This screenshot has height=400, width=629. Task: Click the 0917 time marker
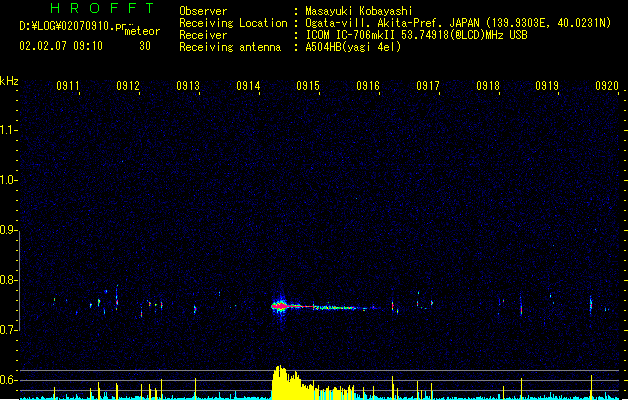click(428, 86)
